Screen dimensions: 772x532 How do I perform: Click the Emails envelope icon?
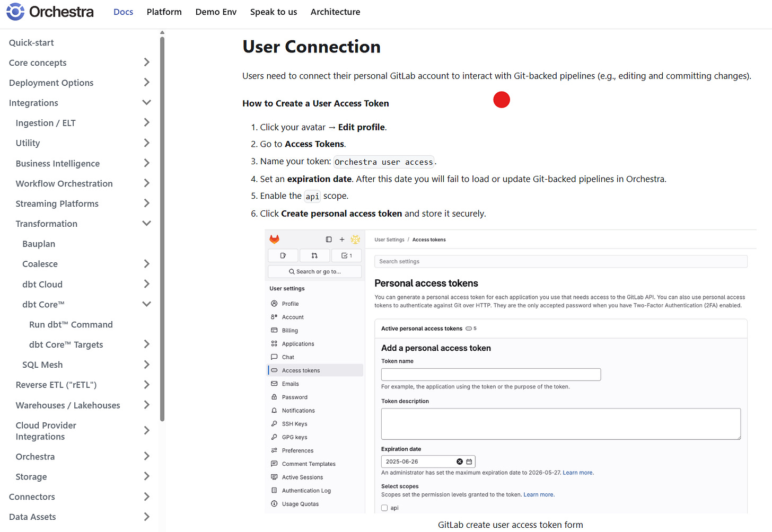[x=274, y=384]
